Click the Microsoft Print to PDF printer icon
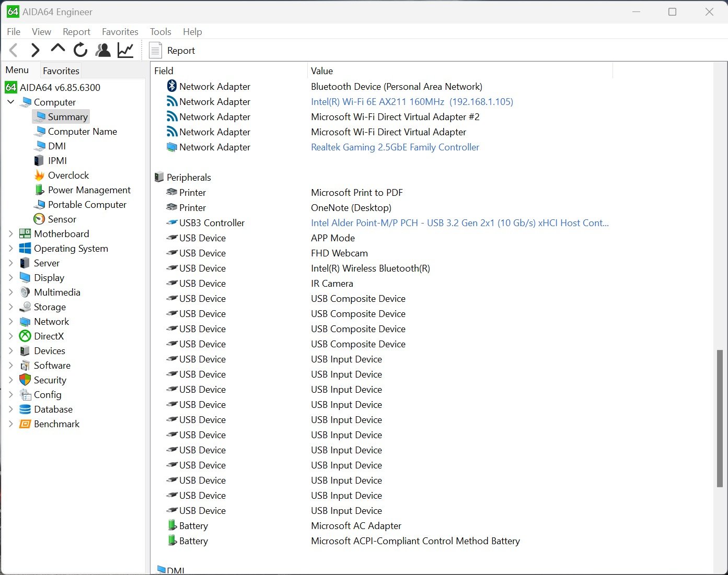 171,192
